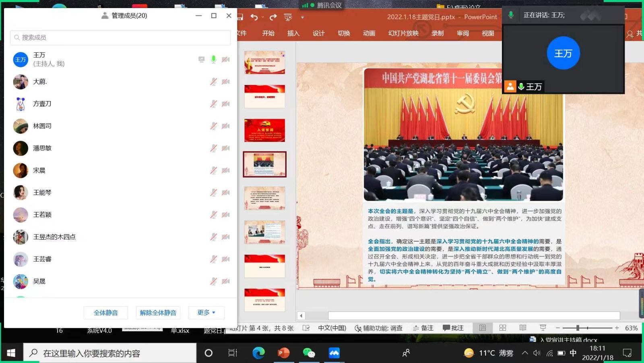The image size is (644, 363).
Task: Unmute 大蔚.'s microphone
Action: click(x=214, y=82)
